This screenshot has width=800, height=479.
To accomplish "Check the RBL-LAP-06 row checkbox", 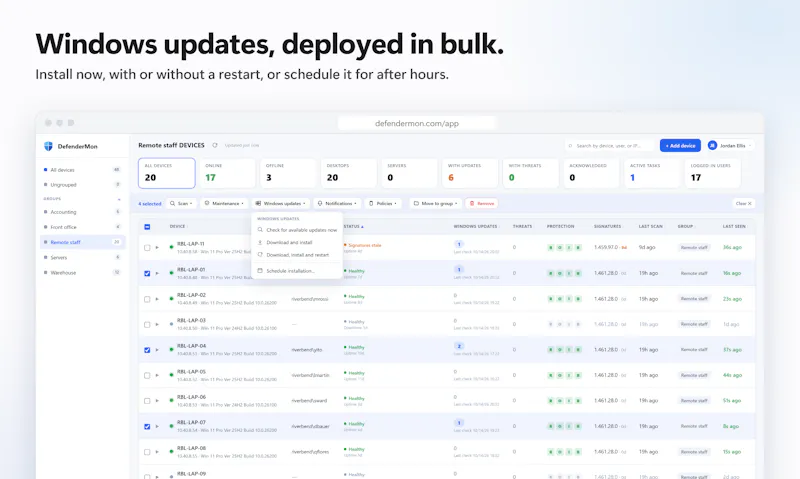I will click(147, 401).
